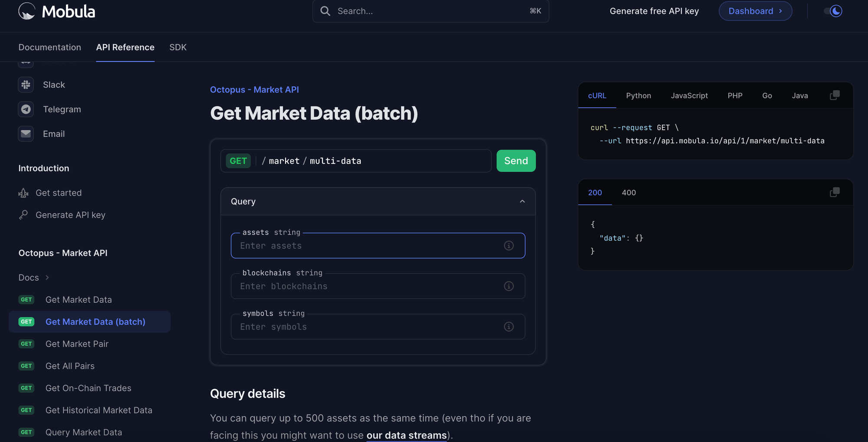Click the Get Market Data (batch) title
Image resolution: width=868 pixels, height=442 pixels.
tap(314, 113)
